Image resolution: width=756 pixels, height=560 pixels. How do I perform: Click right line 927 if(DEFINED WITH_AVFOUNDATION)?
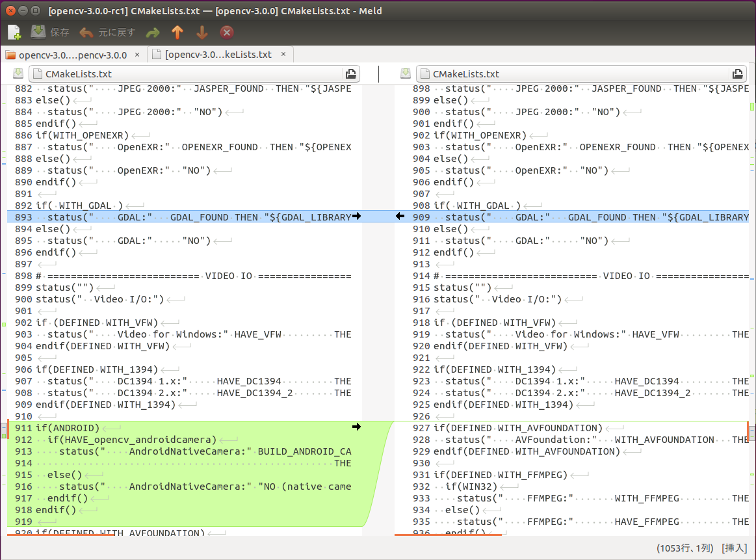click(518, 428)
